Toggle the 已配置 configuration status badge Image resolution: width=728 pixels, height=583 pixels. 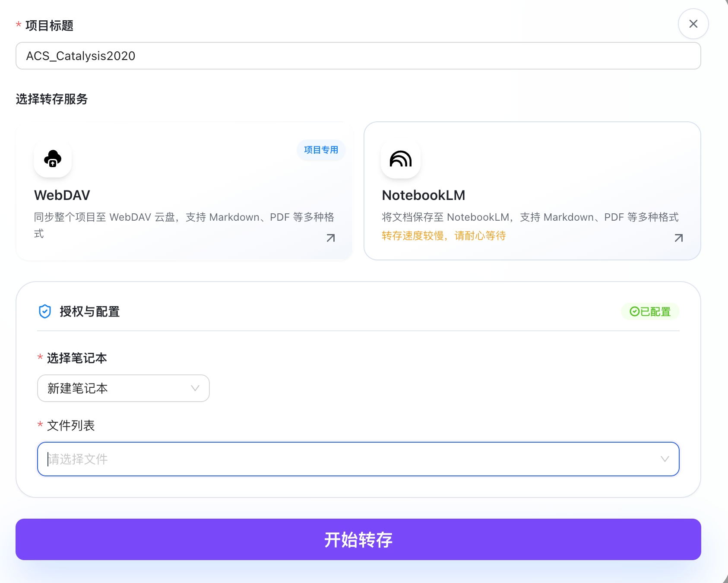pos(650,311)
